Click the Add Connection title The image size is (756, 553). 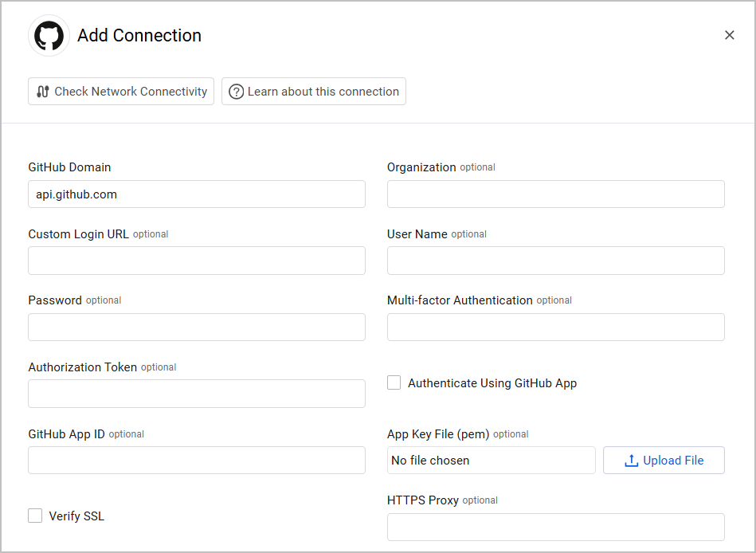[x=139, y=35]
